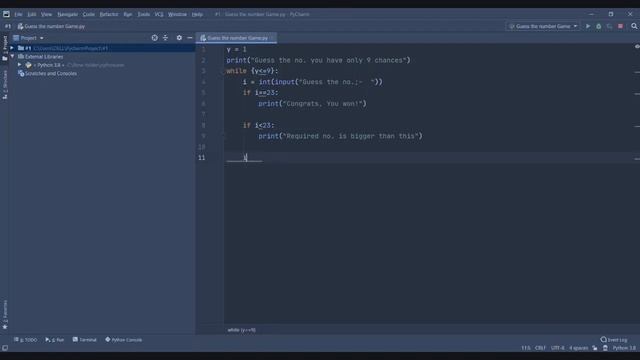Viewport: 640px width, 360px height.
Task: Select the Guess the number Game.py editor tab
Action: [x=236, y=38]
